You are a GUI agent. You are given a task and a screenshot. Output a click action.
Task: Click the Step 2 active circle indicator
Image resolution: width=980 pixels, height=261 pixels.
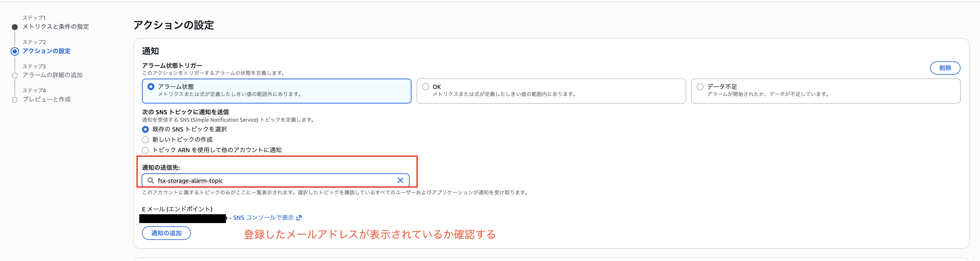coord(15,51)
